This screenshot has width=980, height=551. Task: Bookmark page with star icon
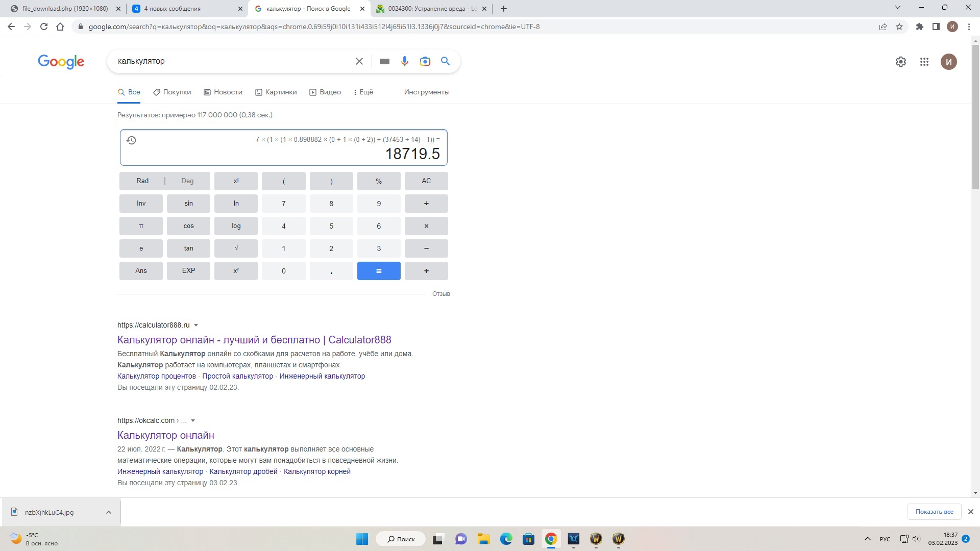[899, 27]
